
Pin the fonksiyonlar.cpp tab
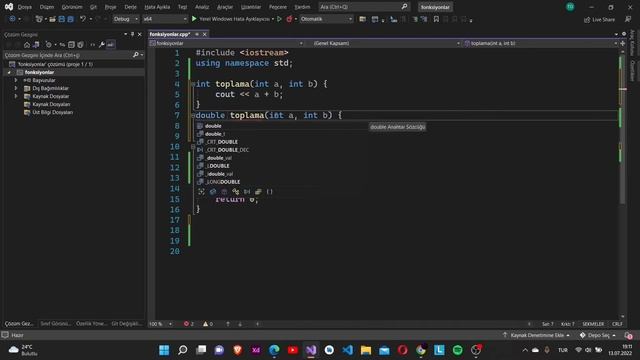[197, 34]
